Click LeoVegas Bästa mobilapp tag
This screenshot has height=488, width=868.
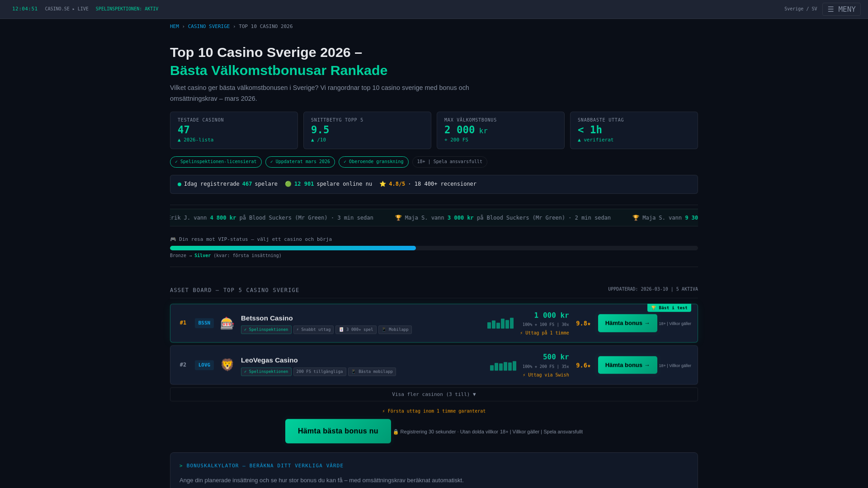372,371
